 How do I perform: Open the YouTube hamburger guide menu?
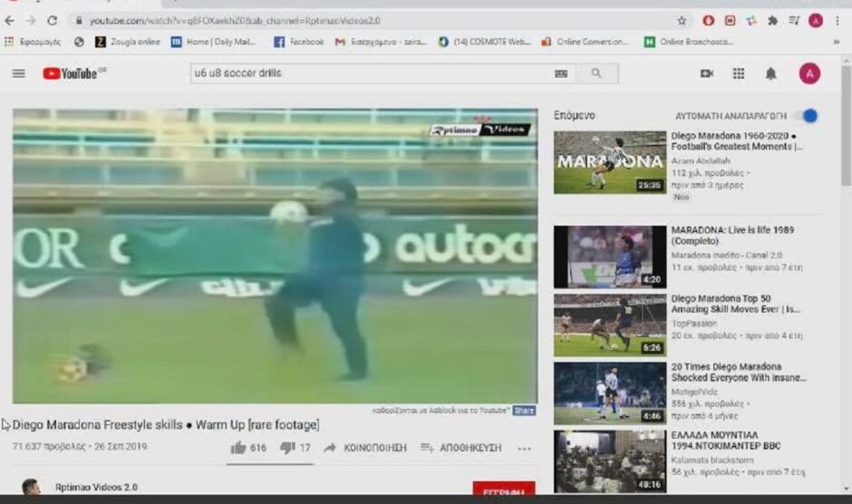[18, 73]
